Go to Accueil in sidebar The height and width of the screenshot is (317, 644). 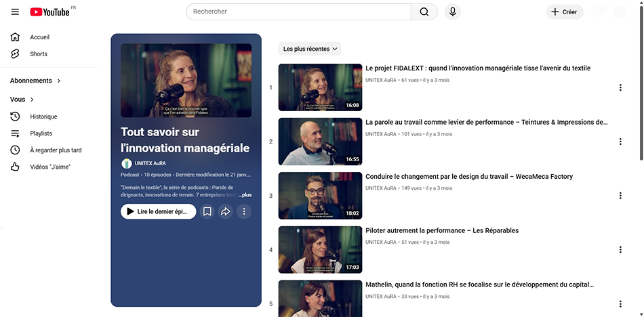click(39, 37)
